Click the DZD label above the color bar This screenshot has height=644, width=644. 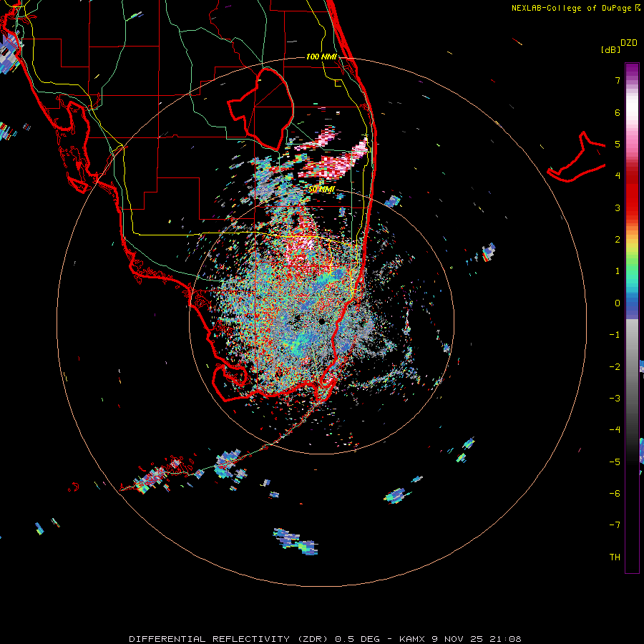click(629, 43)
